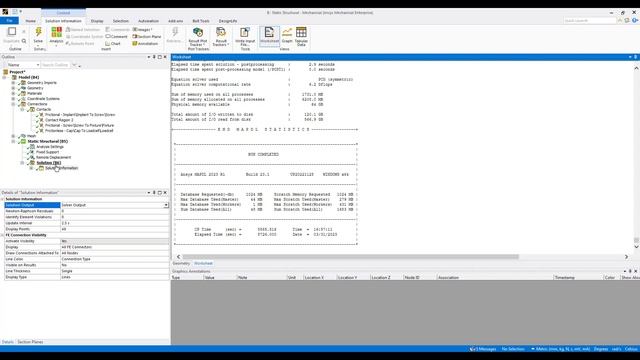Switch to the Automation ribbon tab

(148, 21)
